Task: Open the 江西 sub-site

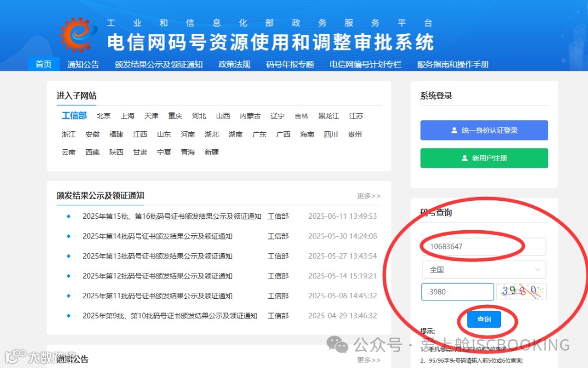Action: pyautogui.click(x=140, y=134)
